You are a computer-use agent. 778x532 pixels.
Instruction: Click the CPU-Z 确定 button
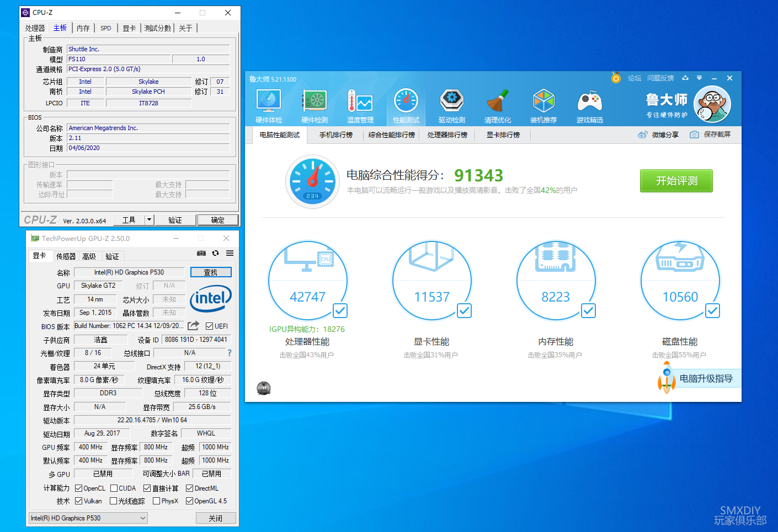click(218, 220)
